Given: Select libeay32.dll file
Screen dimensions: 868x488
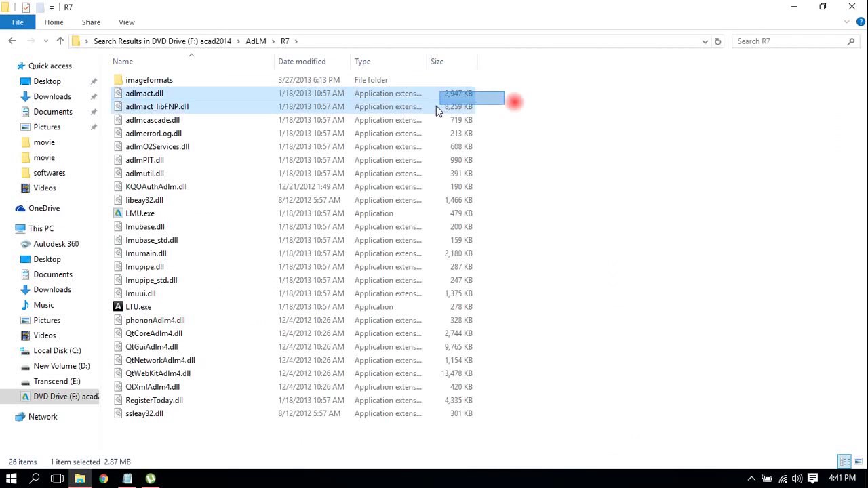Looking at the screenshot, I should (144, 200).
